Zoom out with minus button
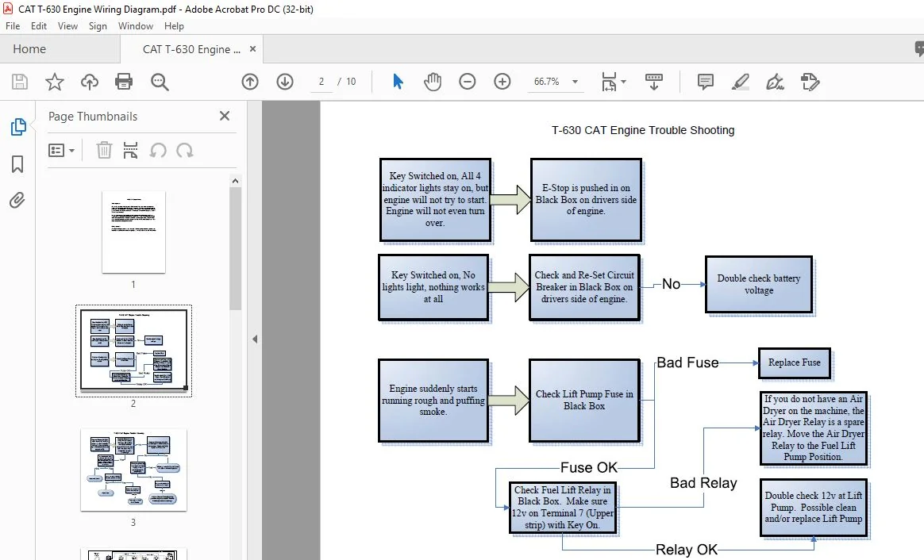Viewport: 924px width, 560px height. click(468, 82)
